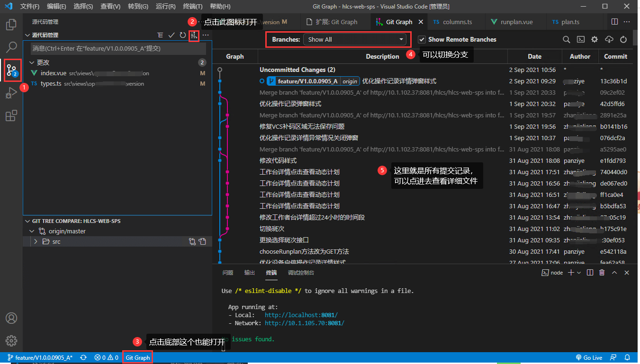Image resolution: width=640 pixels, height=364 pixels.
Task: Click notifications bell in status bar
Action: (x=627, y=358)
